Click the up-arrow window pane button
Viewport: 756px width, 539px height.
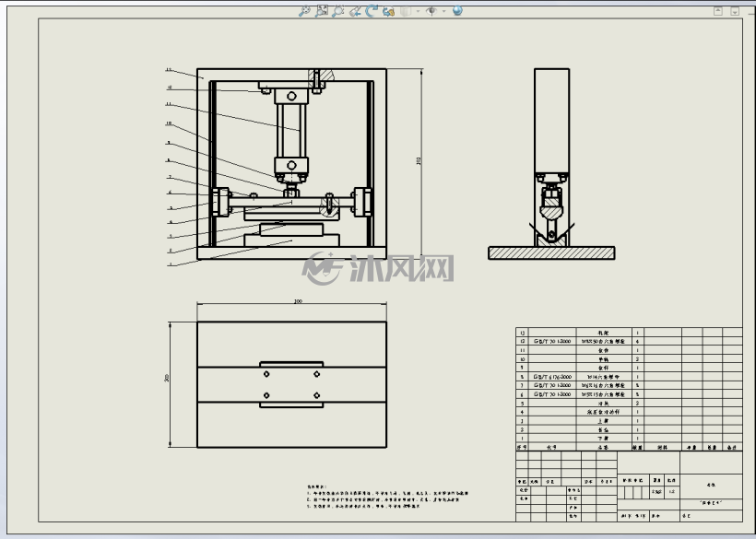pos(718,11)
